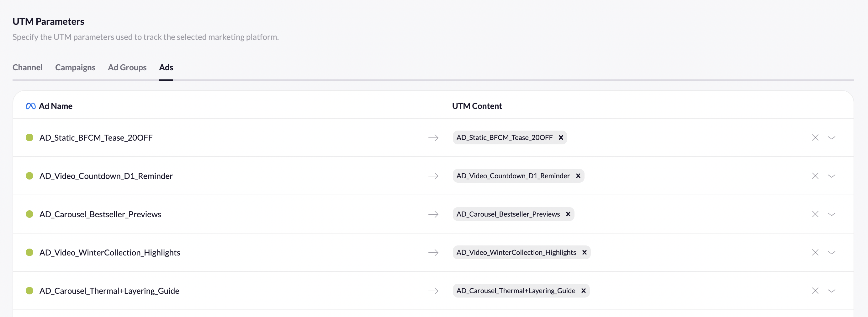Switch to the Channel tab
Image resolution: width=868 pixels, height=317 pixels.
(27, 67)
